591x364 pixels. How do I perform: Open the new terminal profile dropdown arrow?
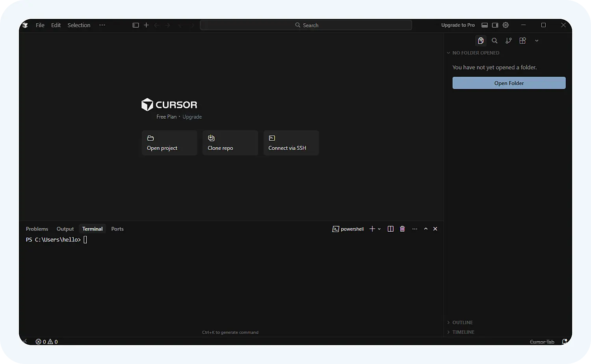[379, 229]
